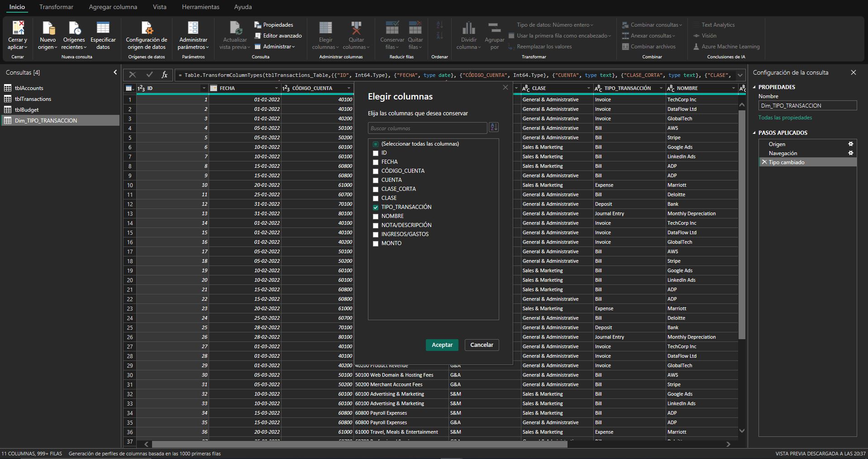868x459 pixels.
Task: Check the CLASE_CORTA checkbox
Action: (x=376, y=189)
